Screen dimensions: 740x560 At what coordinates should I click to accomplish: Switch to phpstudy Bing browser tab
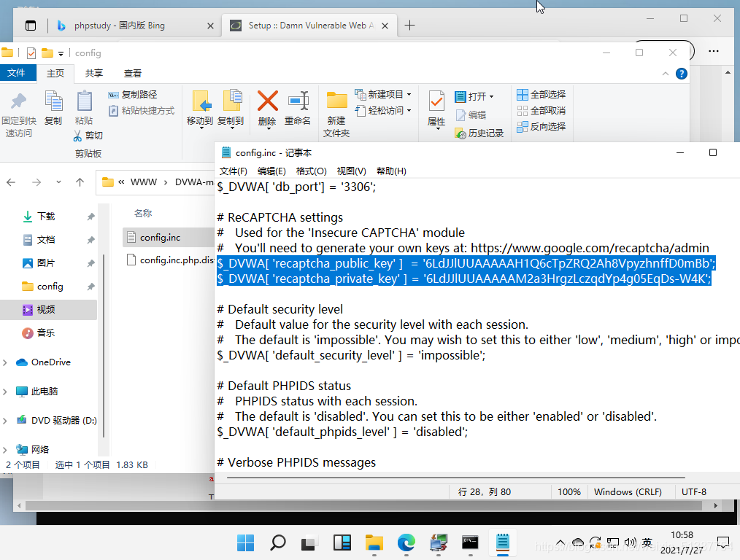[134, 26]
